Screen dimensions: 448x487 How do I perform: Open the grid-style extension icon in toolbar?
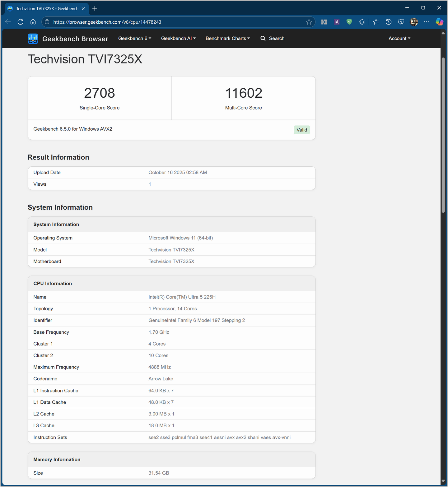pos(324,22)
